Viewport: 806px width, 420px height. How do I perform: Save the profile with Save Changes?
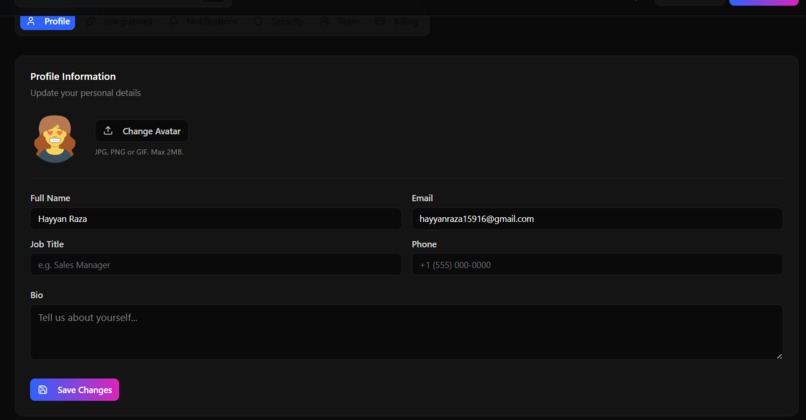click(x=75, y=390)
